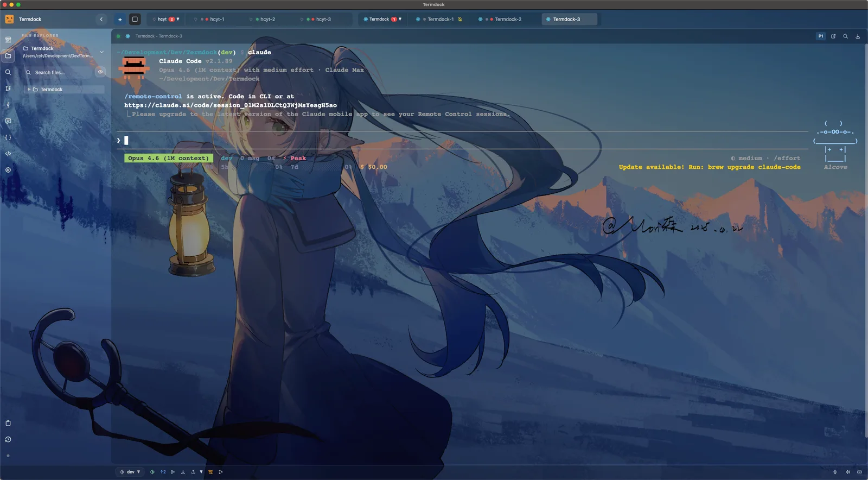Viewport: 868px width, 480px height.
Task: Click the push upload icon in status bar
Action: pyautogui.click(x=193, y=472)
